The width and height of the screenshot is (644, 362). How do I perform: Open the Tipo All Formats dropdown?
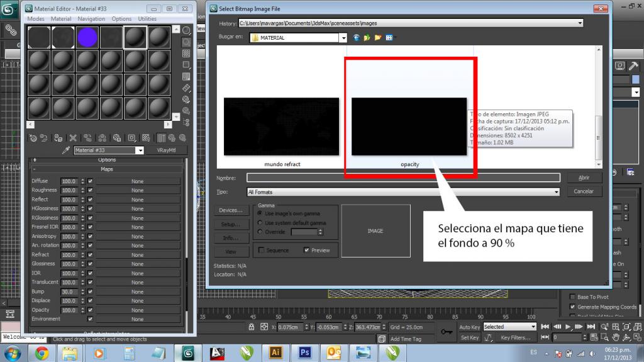pos(557,192)
